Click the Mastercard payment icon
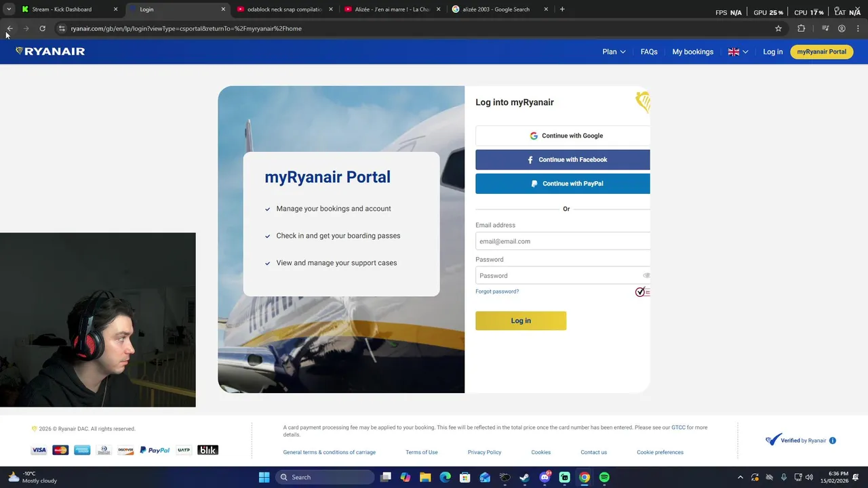The height and width of the screenshot is (488, 868). [60, 450]
